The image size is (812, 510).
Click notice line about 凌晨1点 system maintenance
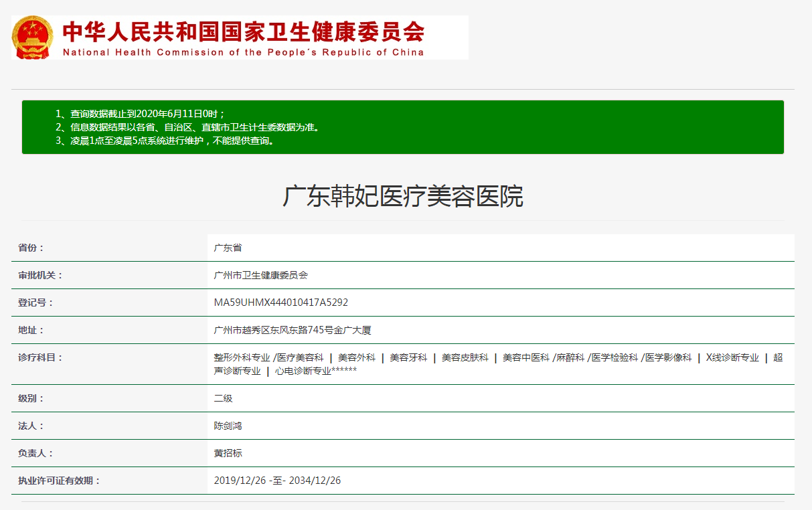(165, 141)
